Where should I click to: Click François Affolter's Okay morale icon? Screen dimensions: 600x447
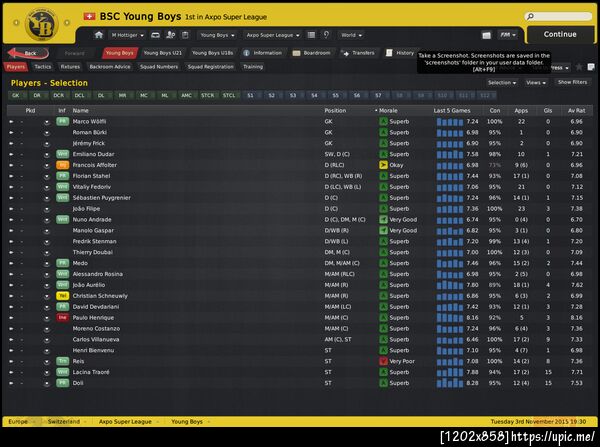(x=383, y=165)
